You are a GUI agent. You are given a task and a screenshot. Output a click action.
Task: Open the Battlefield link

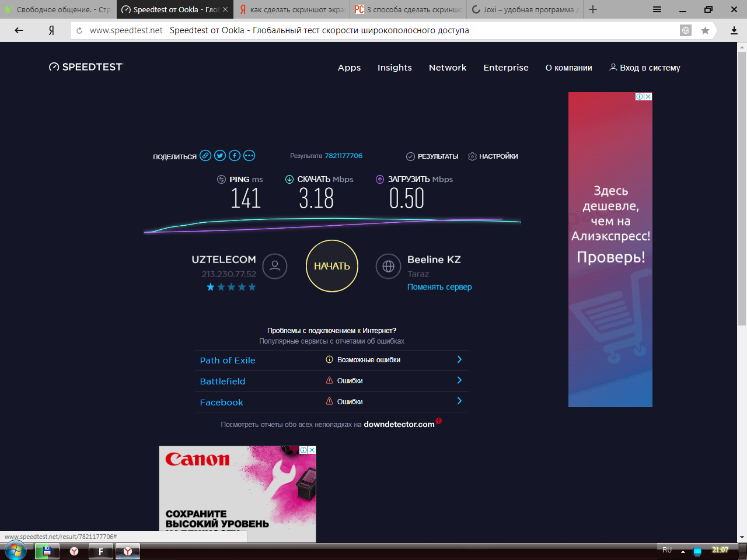coord(222,381)
